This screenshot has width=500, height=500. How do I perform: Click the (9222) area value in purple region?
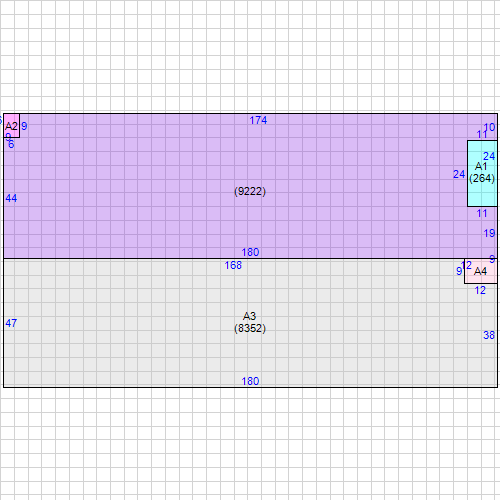[250, 191]
